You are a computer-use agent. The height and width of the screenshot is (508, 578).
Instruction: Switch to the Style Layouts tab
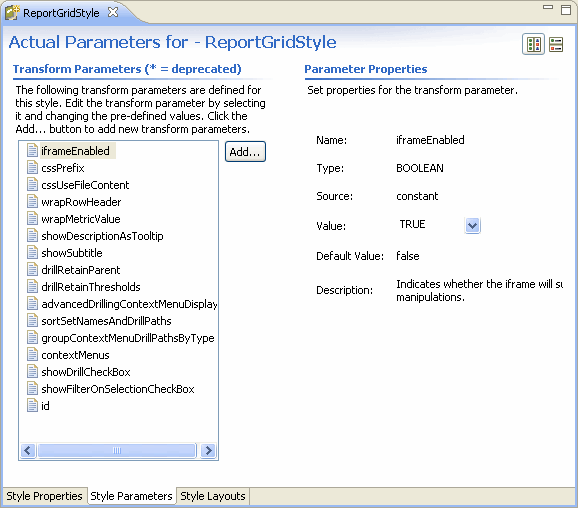pyautogui.click(x=213, y=496)
